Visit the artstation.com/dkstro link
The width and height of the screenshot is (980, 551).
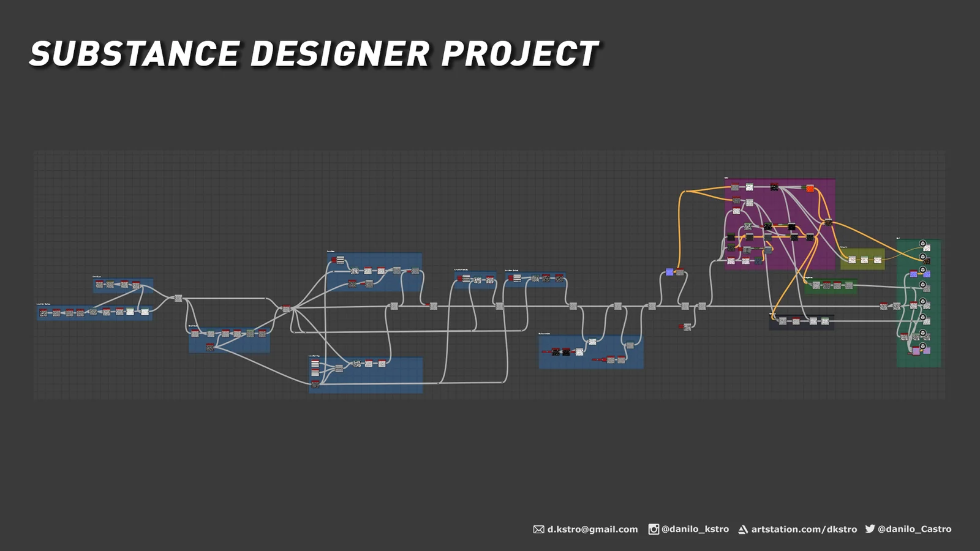click(804, 530)
